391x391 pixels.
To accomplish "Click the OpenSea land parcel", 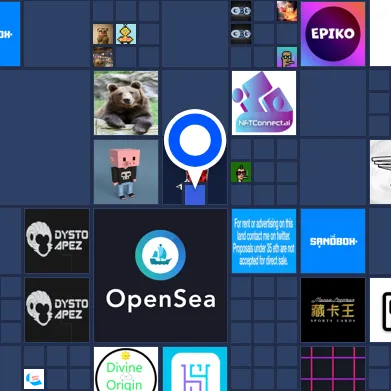I will (160, 275).
